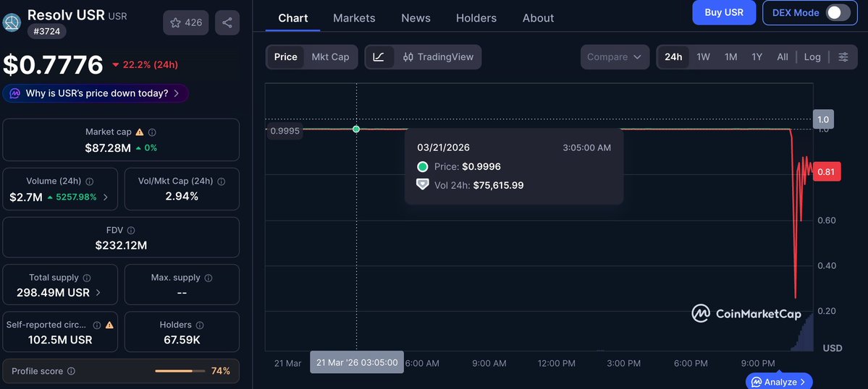Click the 1.0 axis price tag
Image resolution: width=868 pixels, height=389 pixels.
click(823, 119)
